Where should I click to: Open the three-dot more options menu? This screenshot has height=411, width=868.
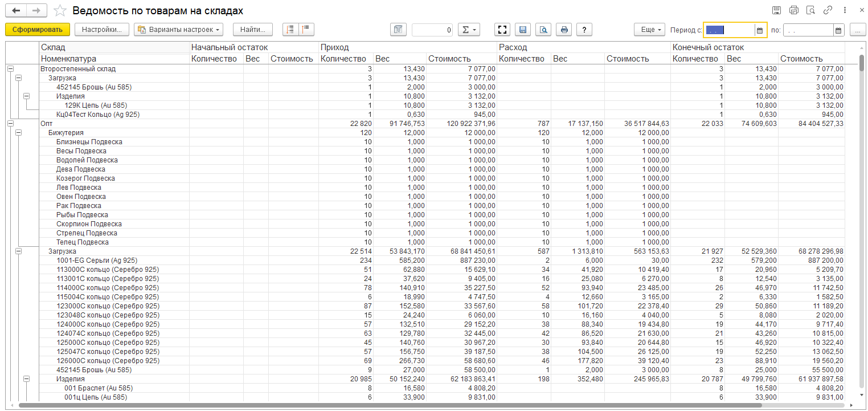pos(844,10)
